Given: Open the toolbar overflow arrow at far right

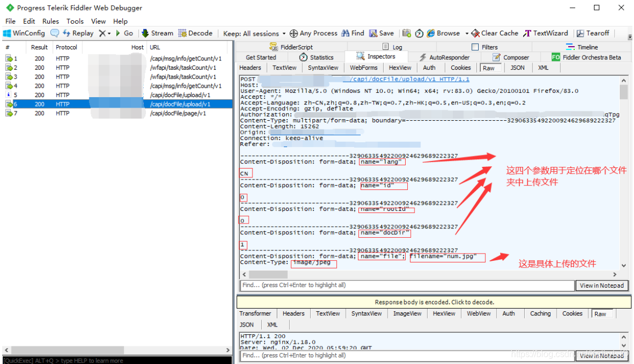Looking at the screenshot, I should 630,37.
